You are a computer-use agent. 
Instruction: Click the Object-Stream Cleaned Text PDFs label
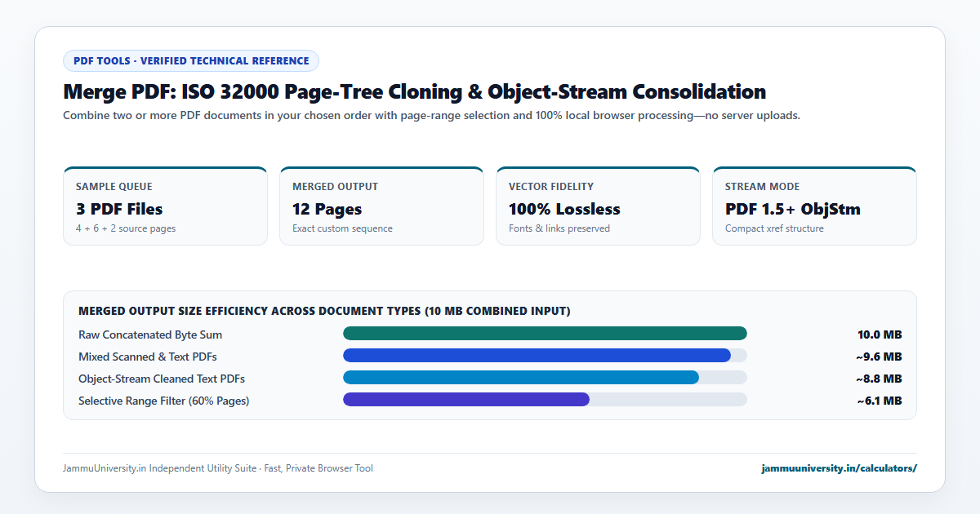tap(162, 379)
